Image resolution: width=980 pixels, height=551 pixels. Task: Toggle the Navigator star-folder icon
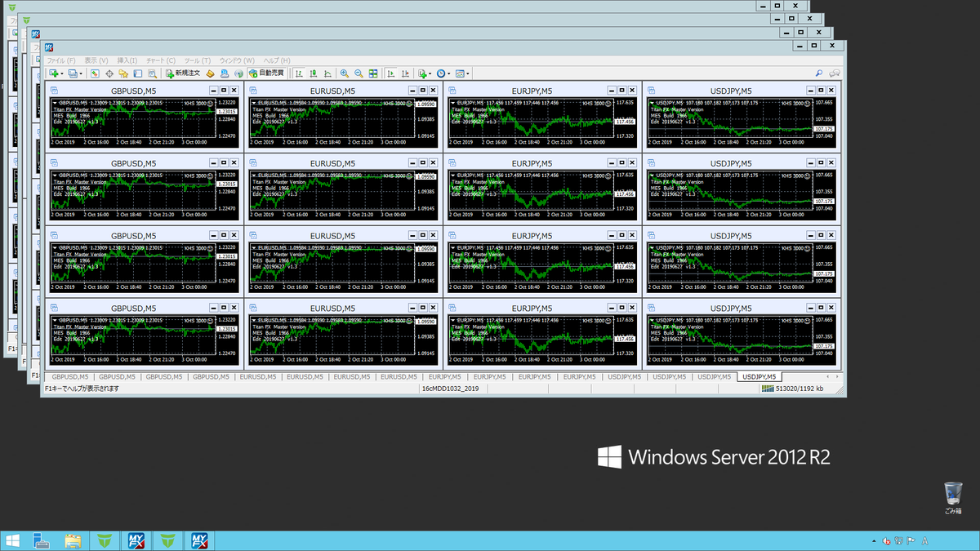point(122,73)
